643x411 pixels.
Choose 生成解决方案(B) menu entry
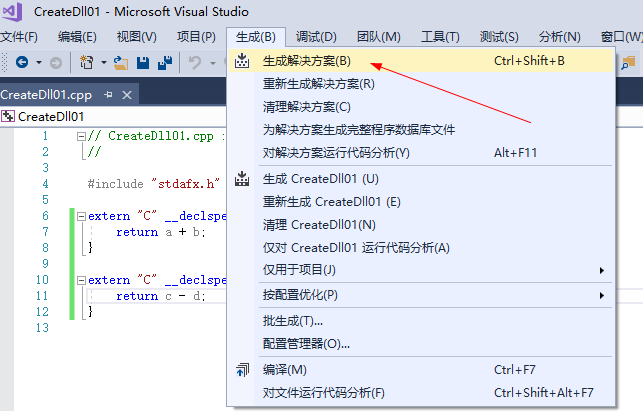[421, 61]
